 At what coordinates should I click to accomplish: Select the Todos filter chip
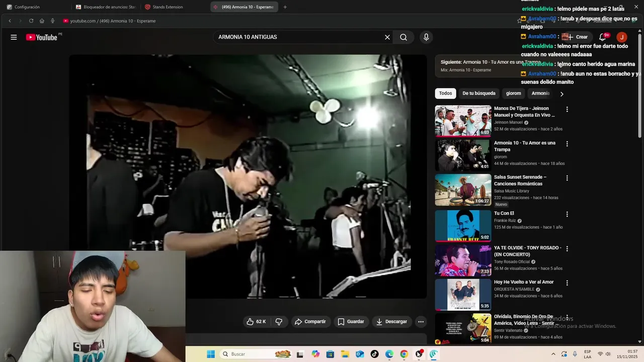445,94
